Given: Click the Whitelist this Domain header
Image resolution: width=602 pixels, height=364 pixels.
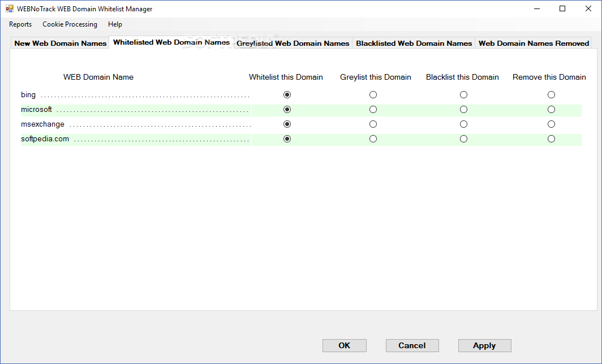Looking at the screenshot, I should coord(286,77).
